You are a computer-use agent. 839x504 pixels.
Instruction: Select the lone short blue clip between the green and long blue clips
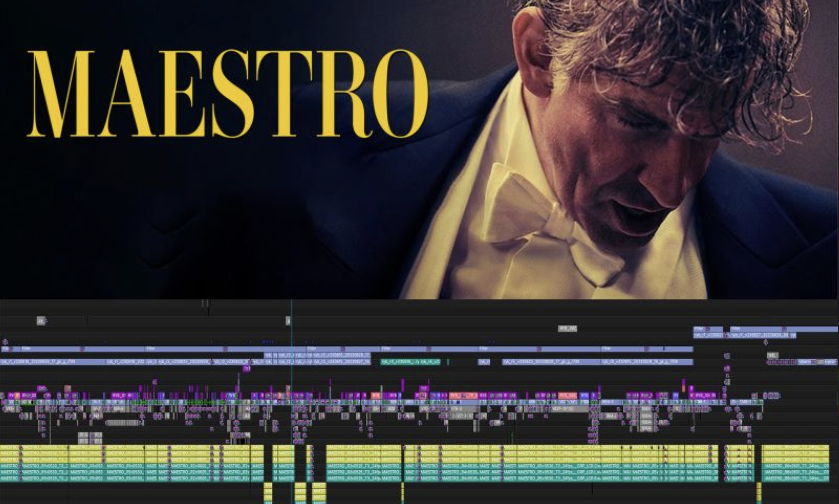coord(484,362)
